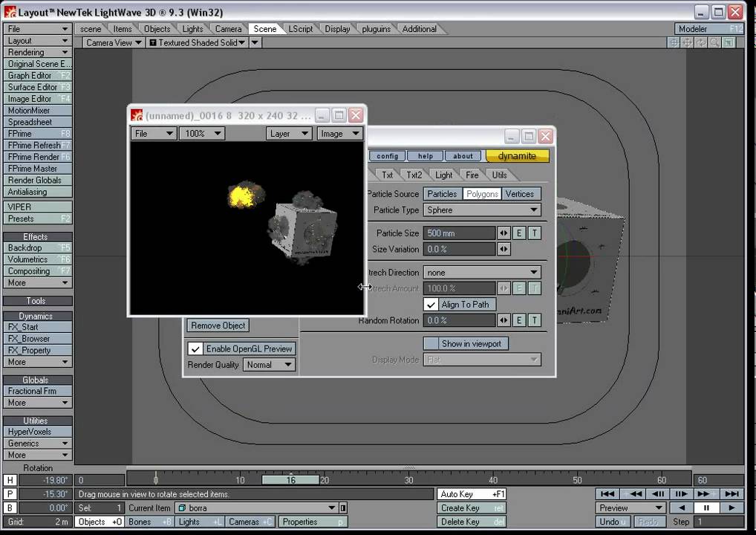
Task: Click the Particle Size 500 mm field
Action: pyautogui.click(x=459, y=233)
